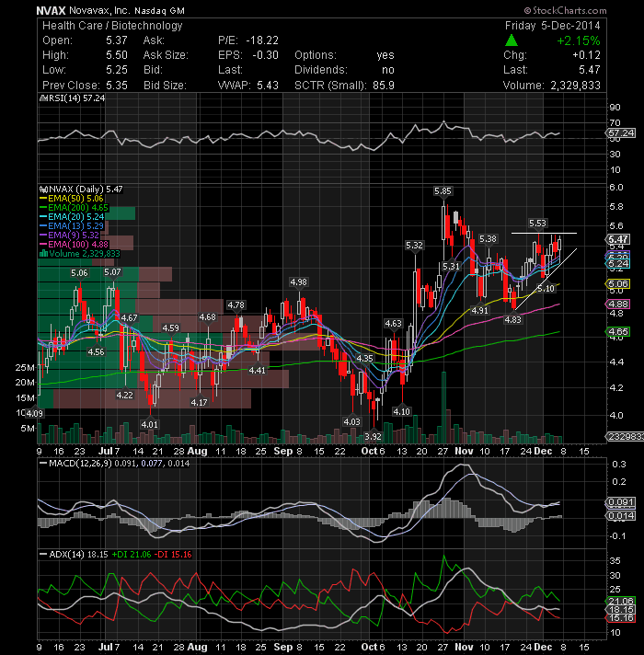Click the StockCharts.com copyright label
The width and height of the screenshot is (644, 655).
(x=566, y=10)
